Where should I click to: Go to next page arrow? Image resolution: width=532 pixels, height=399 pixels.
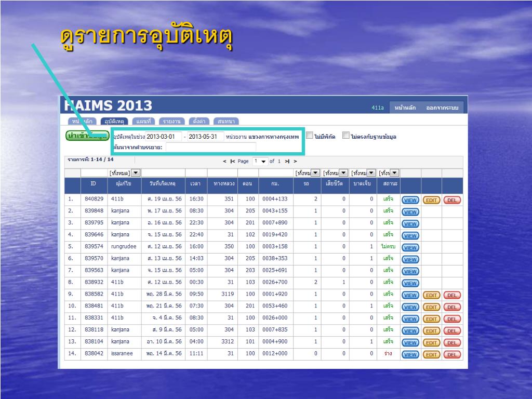tap(295, 161)
